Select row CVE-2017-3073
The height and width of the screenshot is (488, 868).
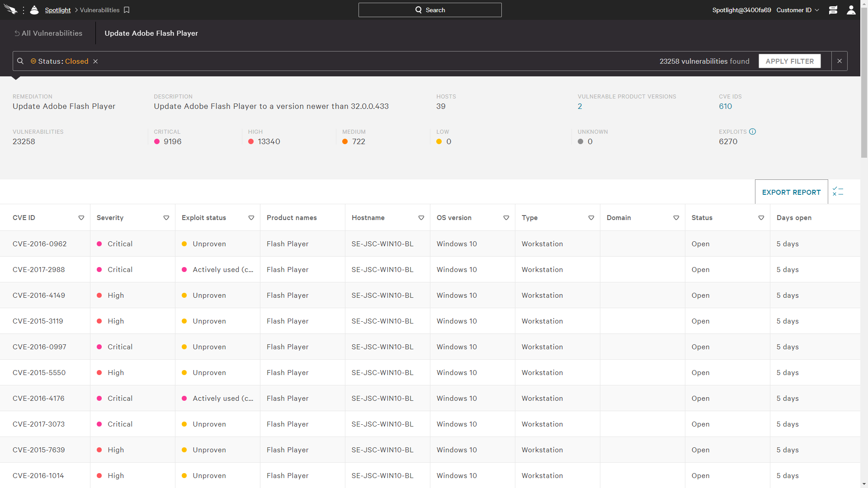tap(430, 424)
